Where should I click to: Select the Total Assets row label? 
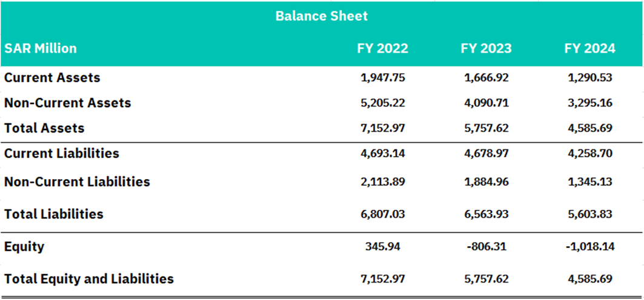tap(44, 128)
